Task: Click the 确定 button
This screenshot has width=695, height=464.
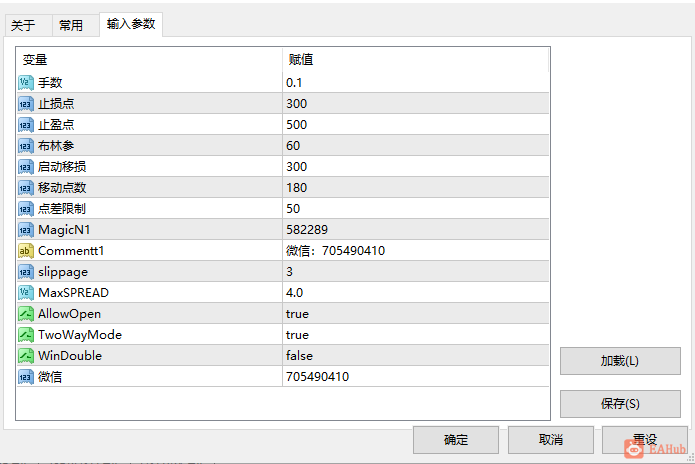Action: (x=456, y=440)
